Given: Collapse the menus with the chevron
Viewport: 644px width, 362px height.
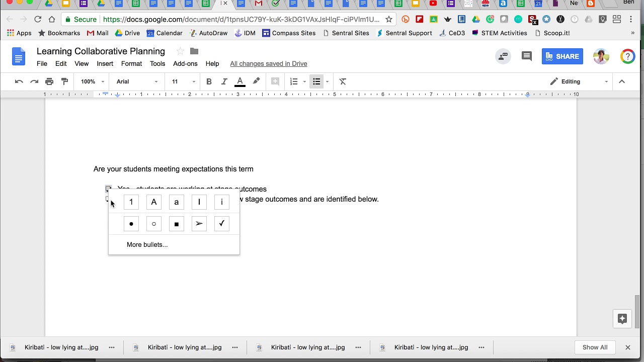Looking at the screenshot, I should (622, 81).
